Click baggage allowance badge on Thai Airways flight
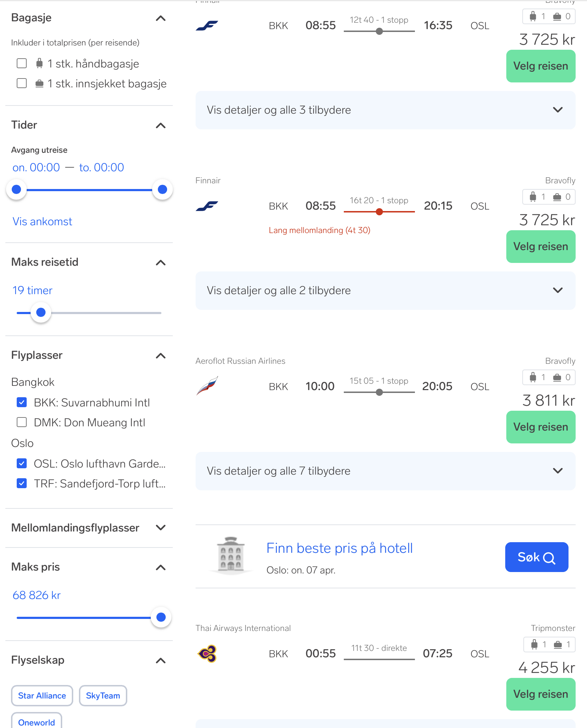 coord(549,645)
